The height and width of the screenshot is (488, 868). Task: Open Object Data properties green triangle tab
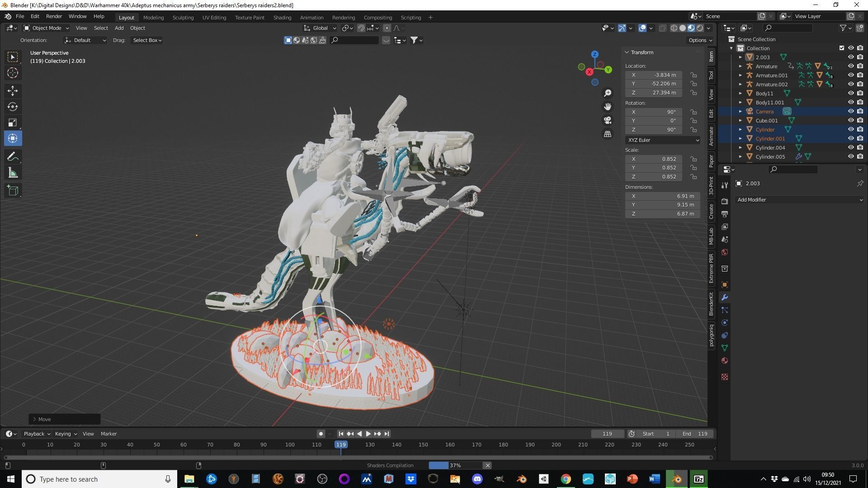[725, 348]
